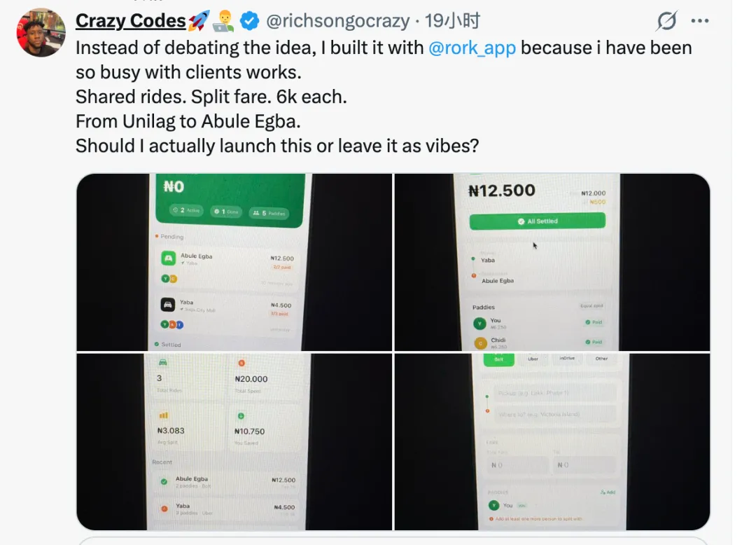Open the top-right ₦12.500 fare image
This screenshot has height=545, width=756.
[x=552, y=262]
